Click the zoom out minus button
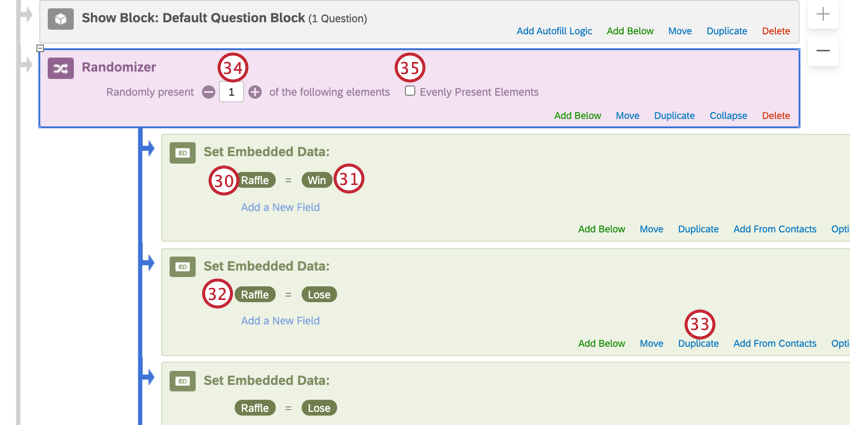 pos(823,50)
